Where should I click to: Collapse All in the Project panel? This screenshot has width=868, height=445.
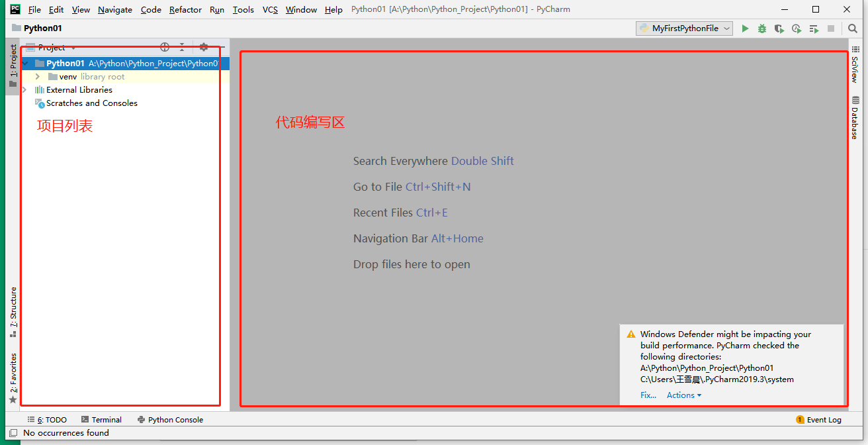(182, 47)
